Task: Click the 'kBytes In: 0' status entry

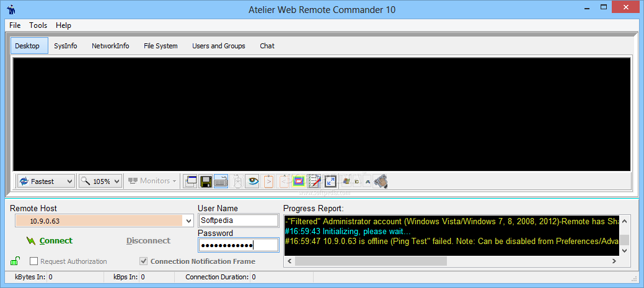Action: [x=33, y=277]
